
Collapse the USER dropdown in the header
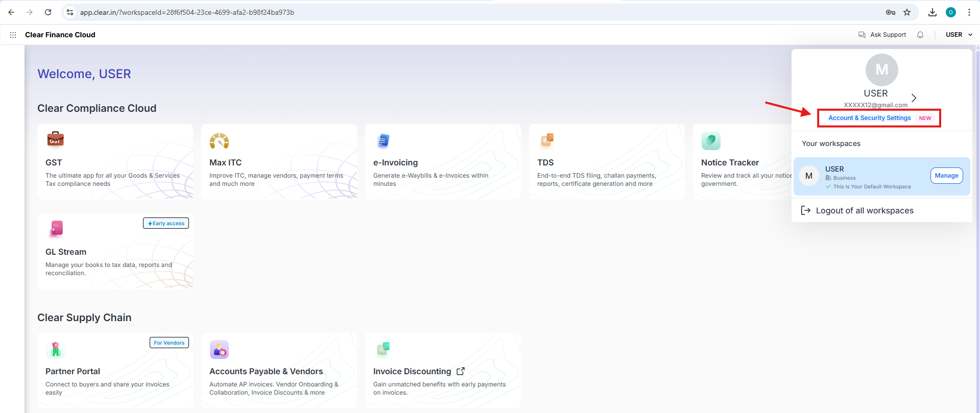click(x=959, y=35)
